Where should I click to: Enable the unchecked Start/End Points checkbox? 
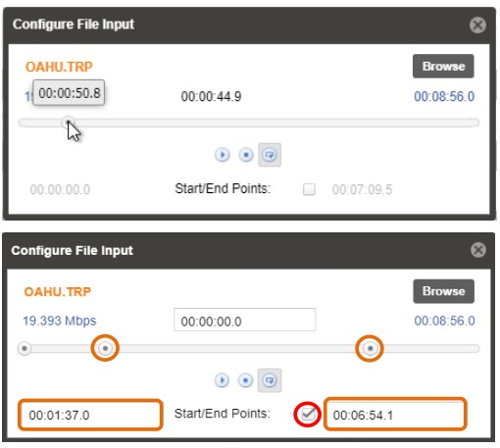[x=309, y=189]
